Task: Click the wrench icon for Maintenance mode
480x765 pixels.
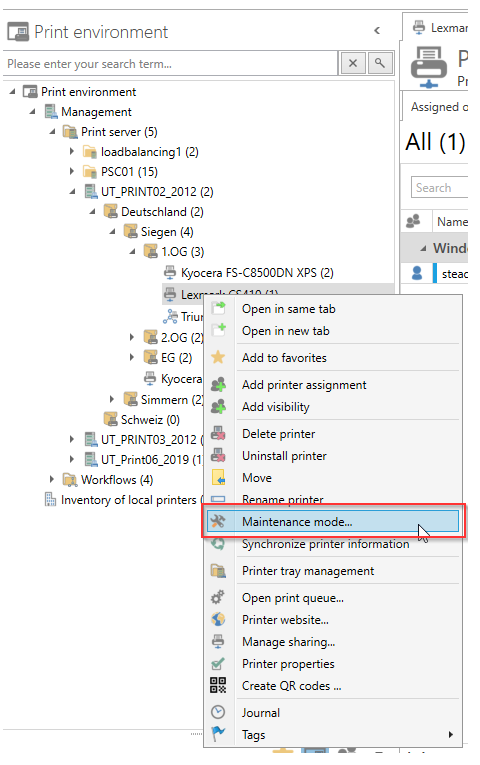Action: [218, 522]
